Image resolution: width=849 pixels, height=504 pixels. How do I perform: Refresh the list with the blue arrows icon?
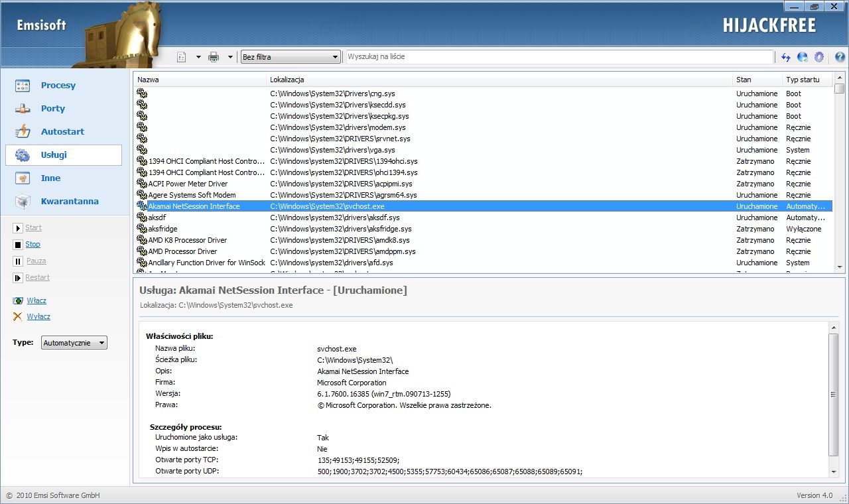[x=786, y=57]
